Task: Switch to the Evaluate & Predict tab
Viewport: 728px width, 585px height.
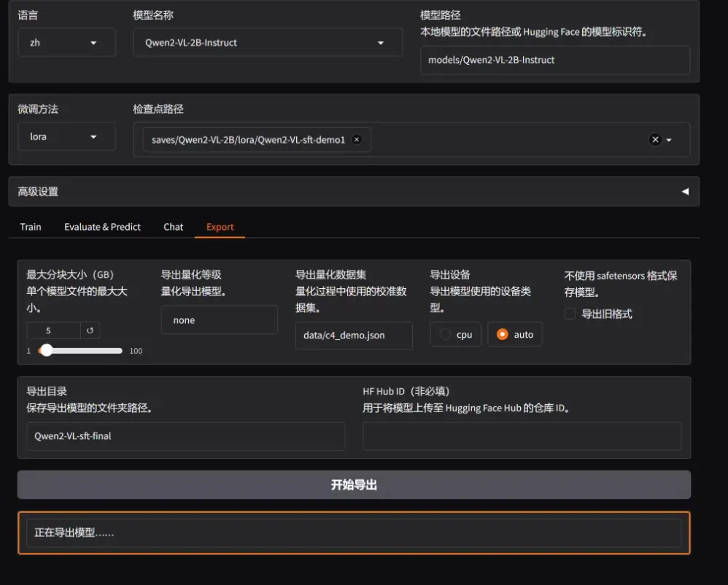Action: pyautogui.click(x=102, y=227)
